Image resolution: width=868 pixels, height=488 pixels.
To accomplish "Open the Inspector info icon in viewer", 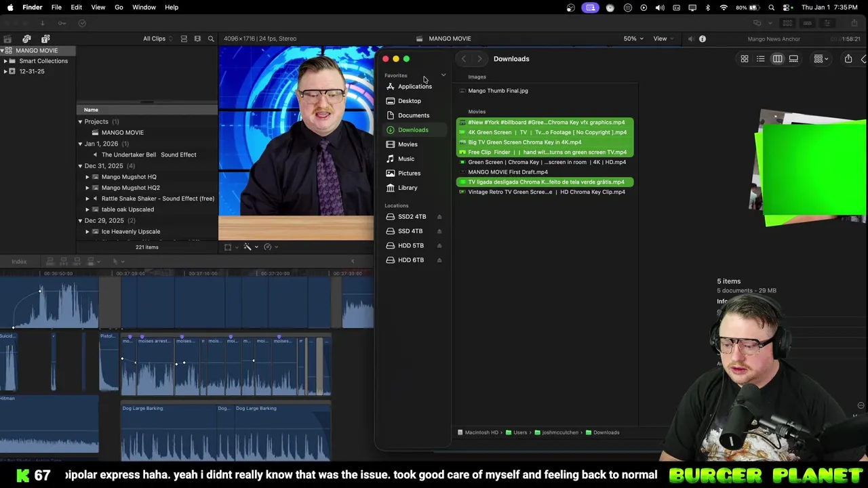I will (703, 39).
